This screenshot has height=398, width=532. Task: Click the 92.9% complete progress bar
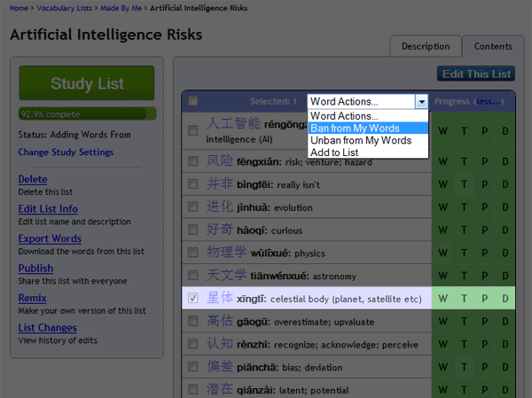pyautogui.click(x=87, y=113)
